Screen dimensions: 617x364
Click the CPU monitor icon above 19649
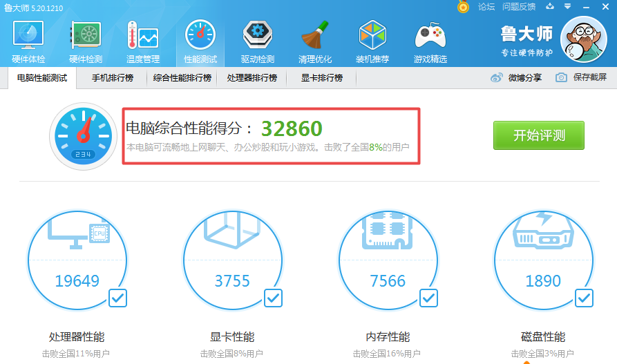79,232
